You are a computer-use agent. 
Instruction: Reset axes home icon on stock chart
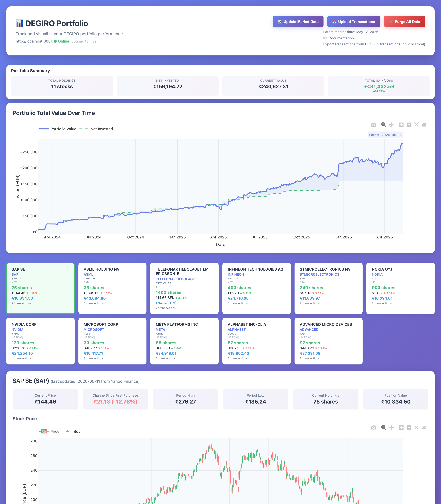424,427
